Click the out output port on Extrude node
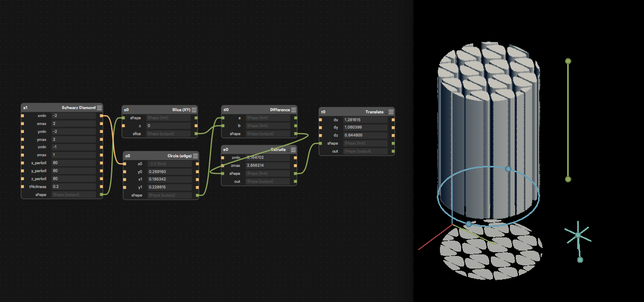This screenshot has width=644, height=302. [296, 181]
